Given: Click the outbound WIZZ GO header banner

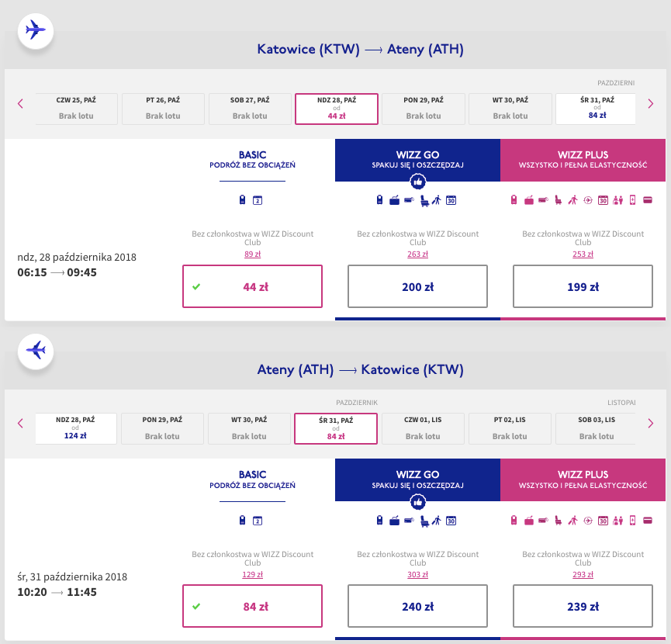Looking at the screenshot, I should 417,160.
